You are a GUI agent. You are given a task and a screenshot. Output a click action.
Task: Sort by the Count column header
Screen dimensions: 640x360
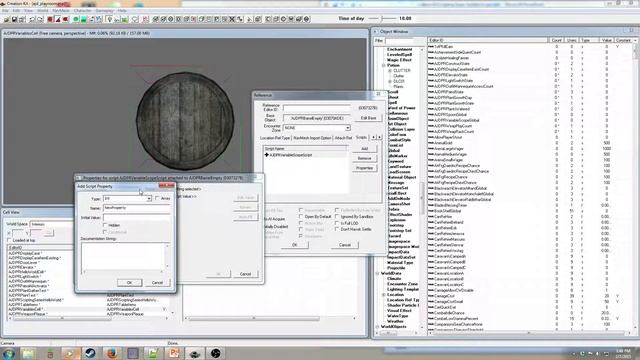tap(556, 40)
